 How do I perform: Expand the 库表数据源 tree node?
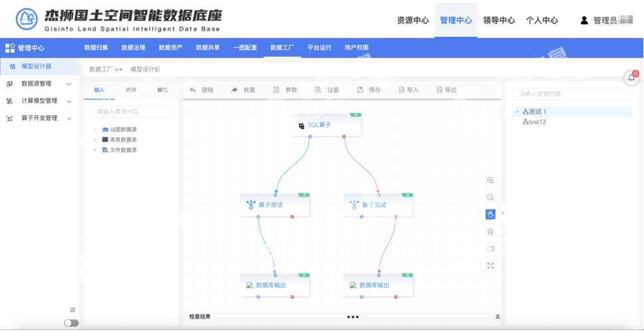(95, 140)
